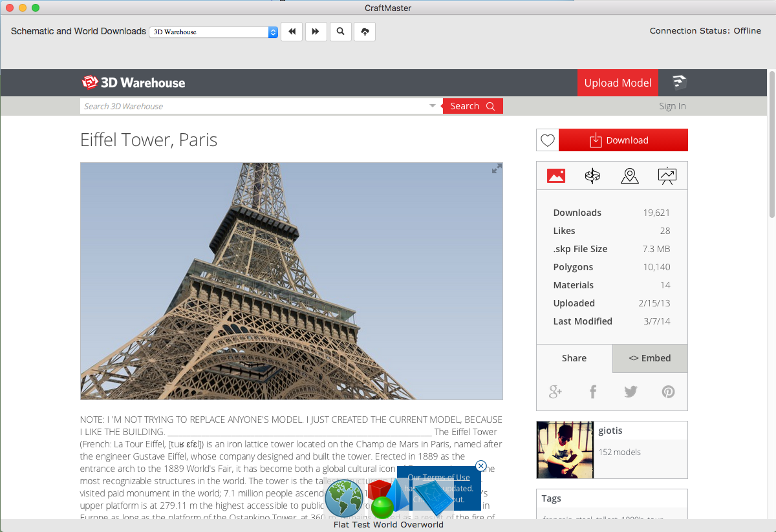Image resolution: width=776 pixels, height=532 pixels.
Task: Click the page vertical scrollbar
Action: (771, 145)
